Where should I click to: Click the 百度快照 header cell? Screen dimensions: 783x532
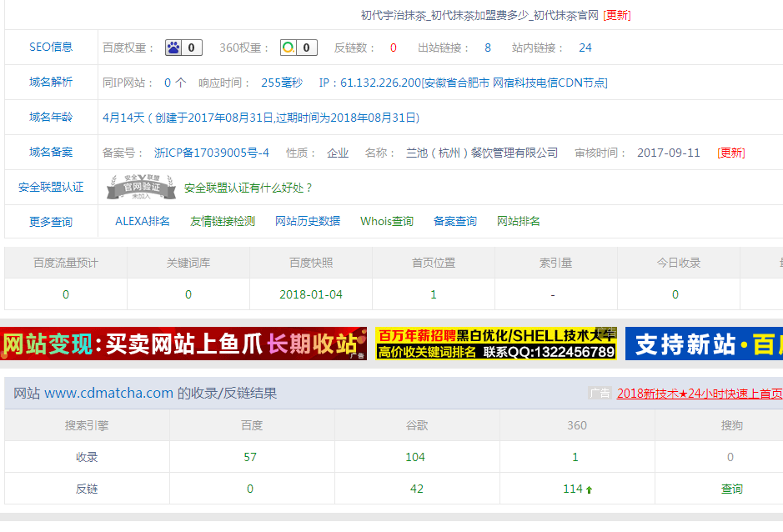[x=311, y=263]
